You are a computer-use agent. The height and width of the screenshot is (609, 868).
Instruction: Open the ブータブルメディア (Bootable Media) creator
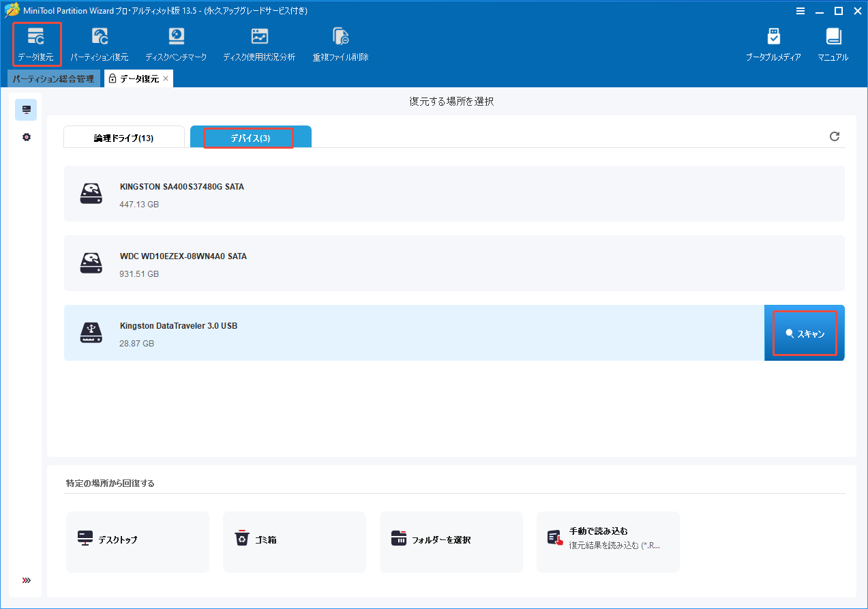pyautogui.click(x=774, y=43)
